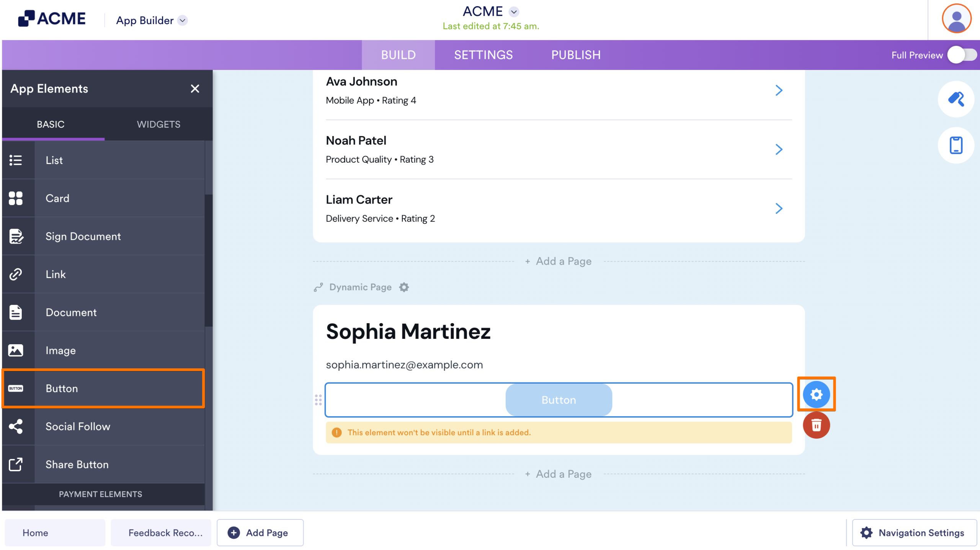The image size is (980, 550).
Task: Click the Image element icon
Action: point(16,350)
